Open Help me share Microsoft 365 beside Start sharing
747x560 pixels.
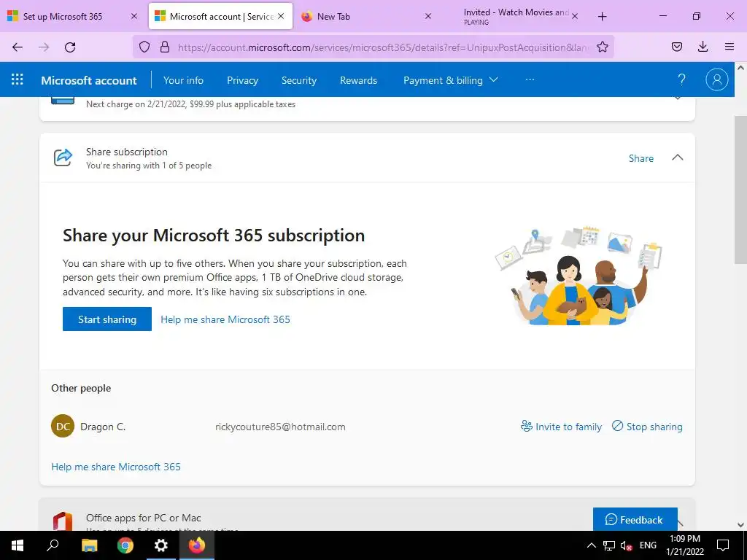pyautogui.click(x=225, y=319)
